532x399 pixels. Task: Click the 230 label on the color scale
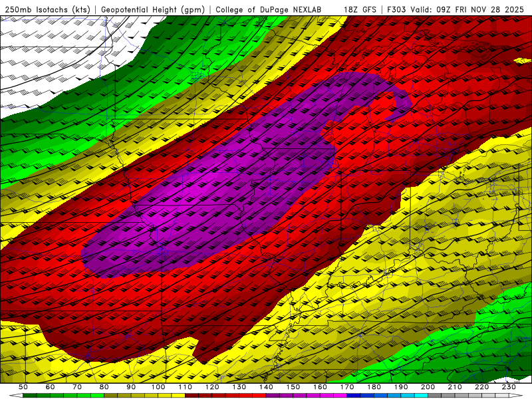(509, 387)
